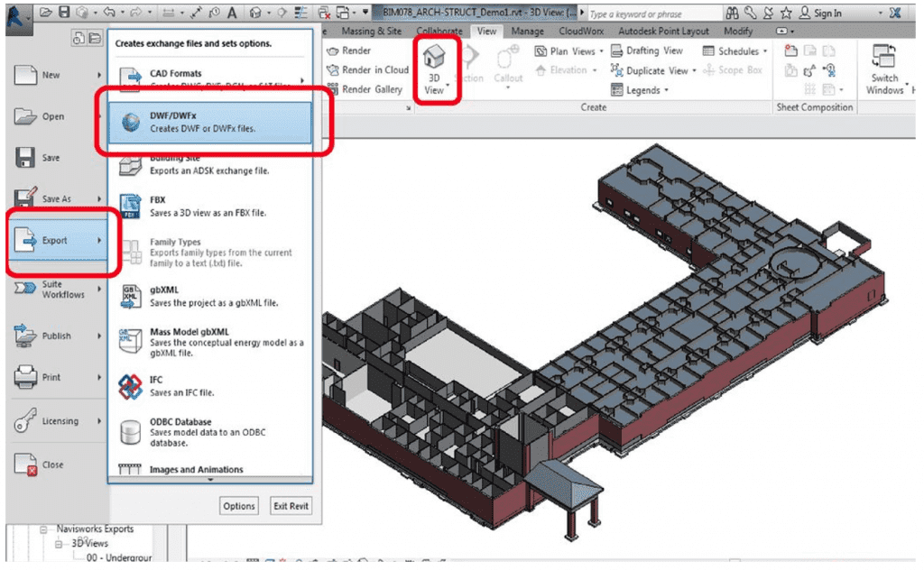924x570 pixels.
Task: Click the Revisions icon in Sheet Composition panel
Action: (810, 70)
